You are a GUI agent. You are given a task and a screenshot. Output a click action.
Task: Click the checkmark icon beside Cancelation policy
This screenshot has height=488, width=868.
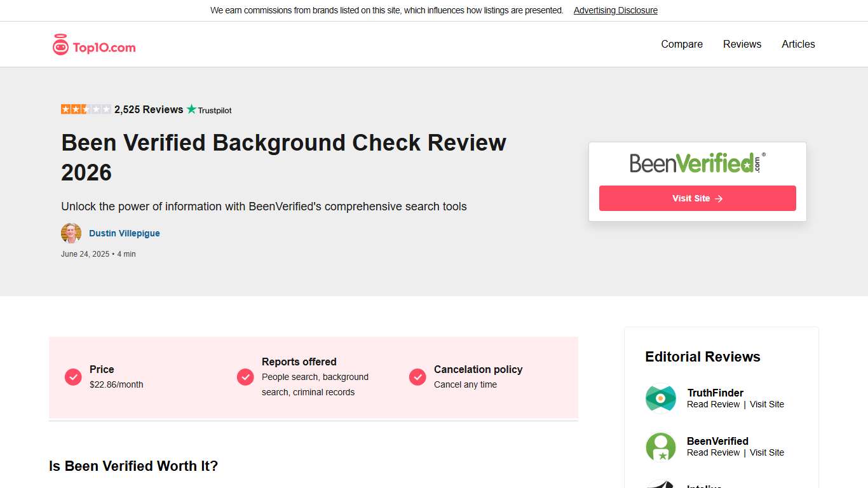417,377
